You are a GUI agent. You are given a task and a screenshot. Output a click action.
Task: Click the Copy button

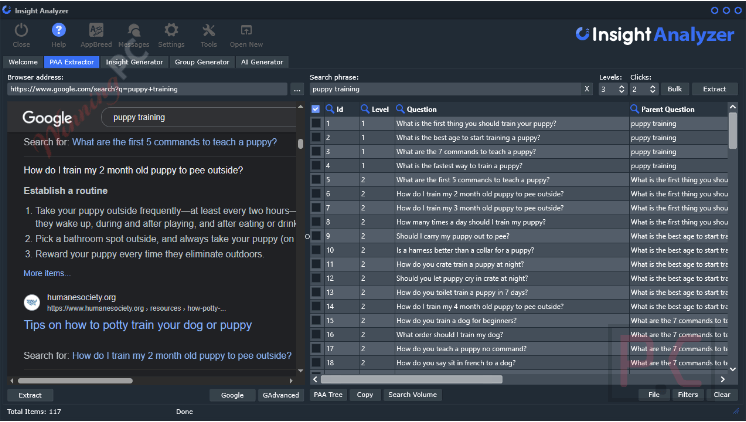pyautogui.click(x=365, y=394)
